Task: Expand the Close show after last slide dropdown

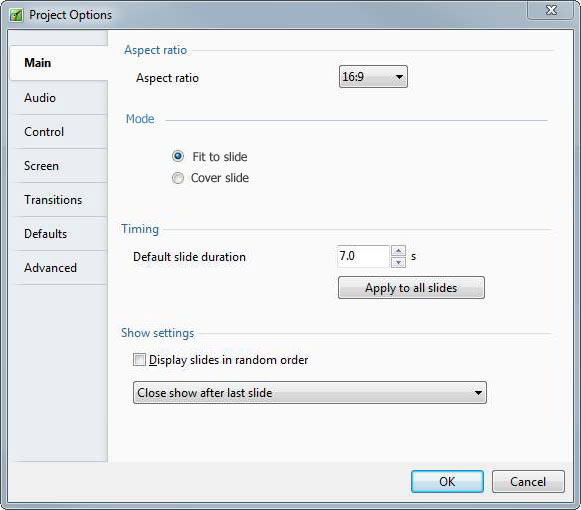Action: click(x=310, y=393)
